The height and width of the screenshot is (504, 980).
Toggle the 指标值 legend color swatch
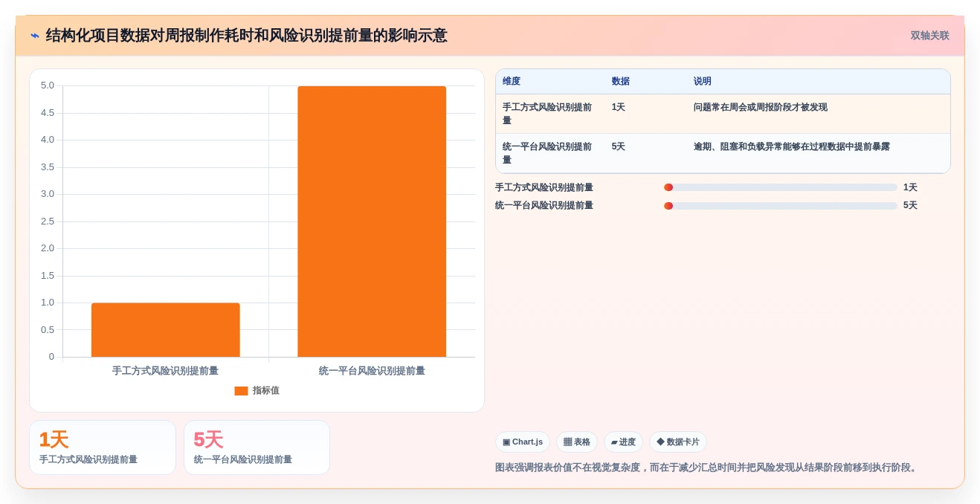point(241,391)
